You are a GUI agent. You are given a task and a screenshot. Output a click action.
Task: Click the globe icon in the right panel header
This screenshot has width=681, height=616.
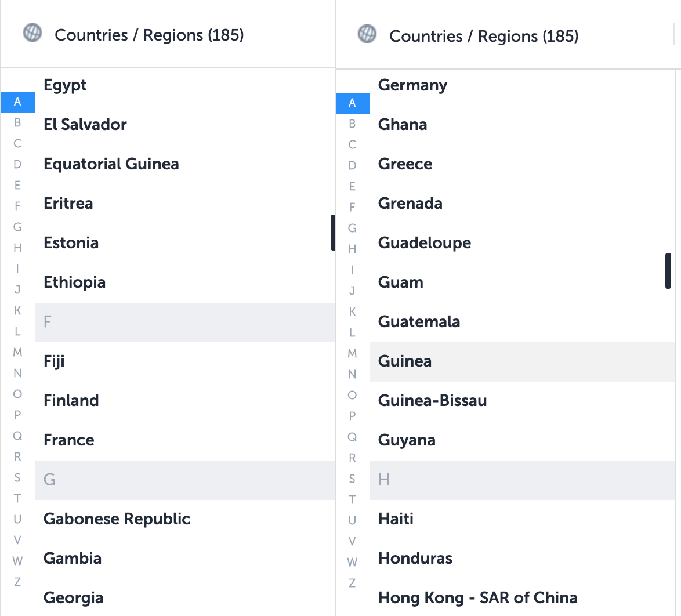pyautogui.click(x=367, y=34)
